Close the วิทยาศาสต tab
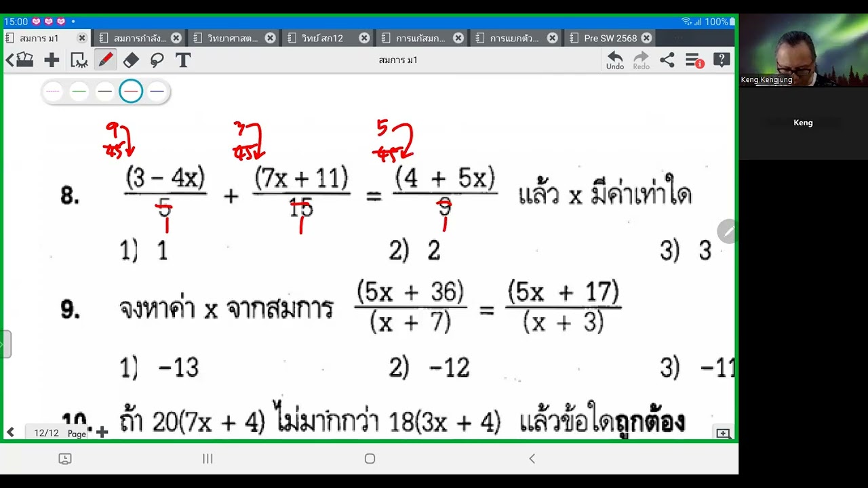 270,38
